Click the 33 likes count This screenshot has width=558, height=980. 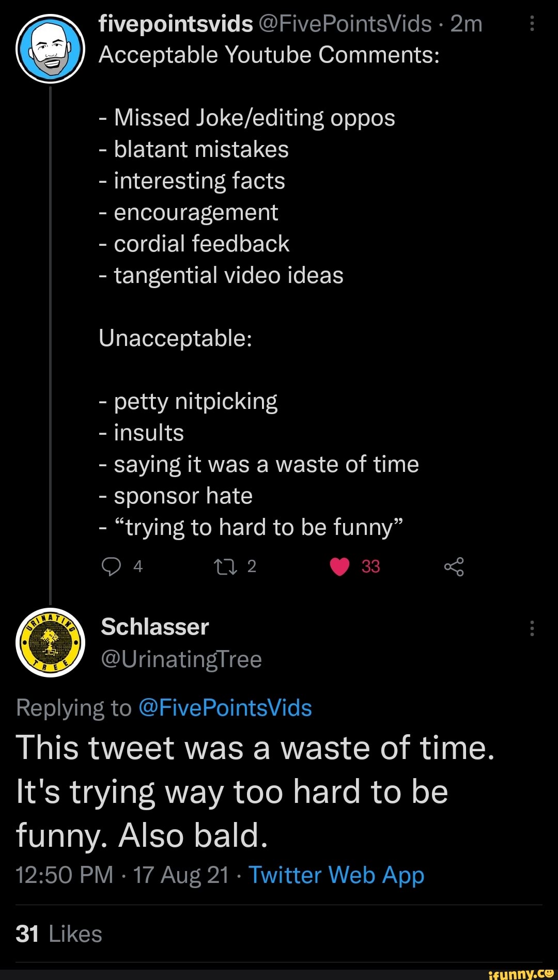coord(370,566)
